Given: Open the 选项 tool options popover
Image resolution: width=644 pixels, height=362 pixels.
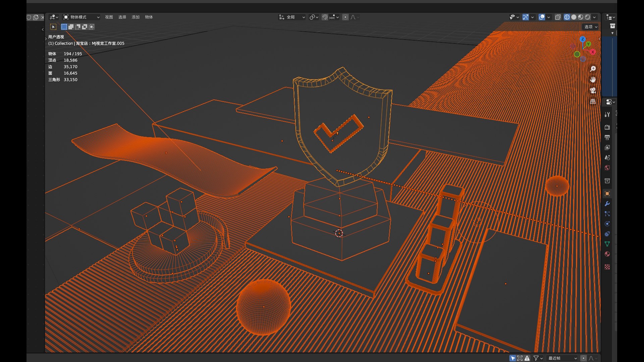Looking at the screenshot, I should (x=591, y=27).
